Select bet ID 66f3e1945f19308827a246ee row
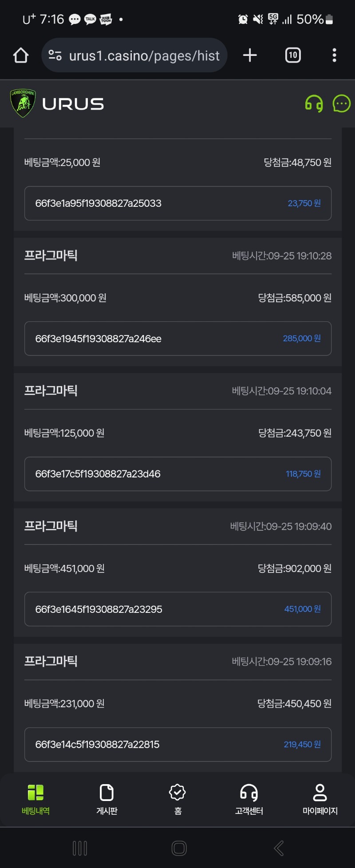 coord(178,339)
